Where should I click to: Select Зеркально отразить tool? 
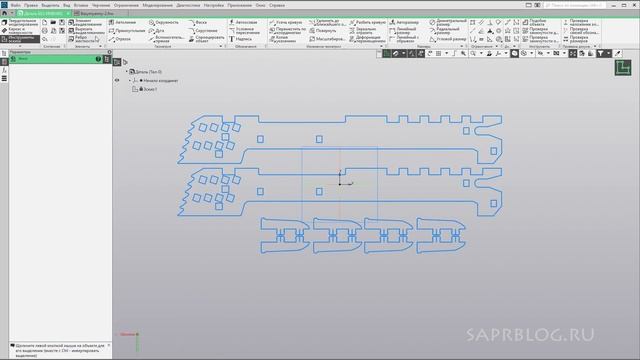click(x=363, y=31)
